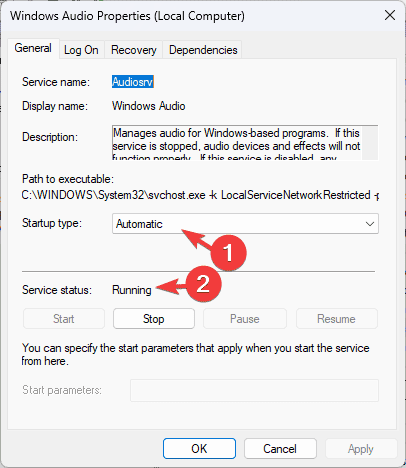Screen dimensions: 406x468
Task: Expand the Startup type dropdown arrow
Action: coord(370,224)
